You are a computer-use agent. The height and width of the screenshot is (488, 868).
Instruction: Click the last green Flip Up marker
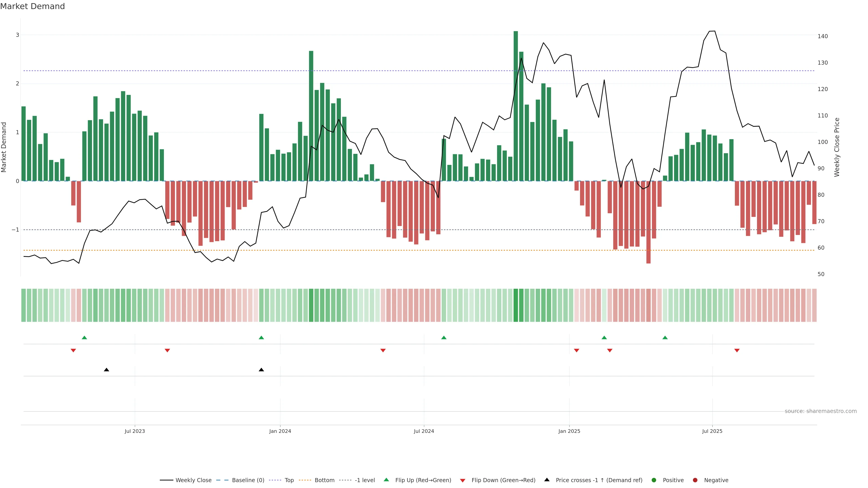665,338
